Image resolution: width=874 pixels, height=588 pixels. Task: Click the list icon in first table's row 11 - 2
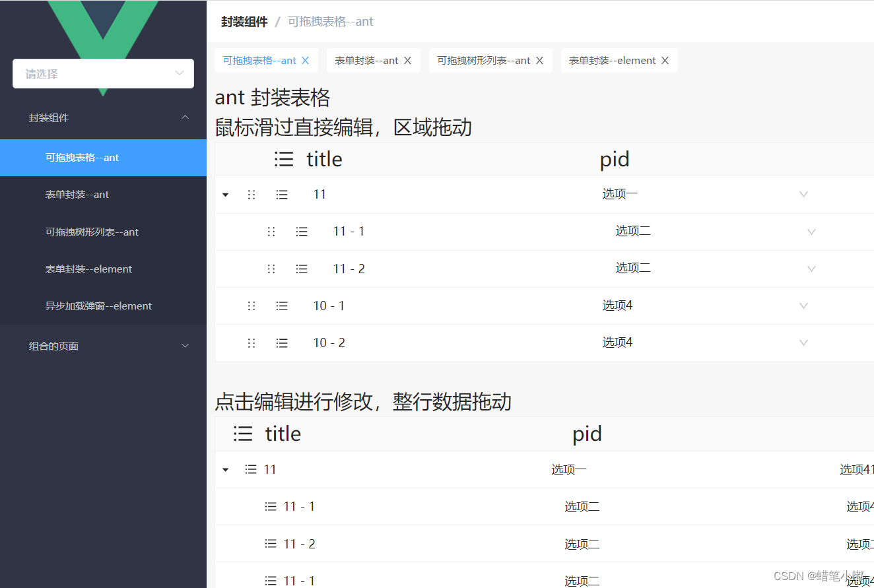point(302,269)
